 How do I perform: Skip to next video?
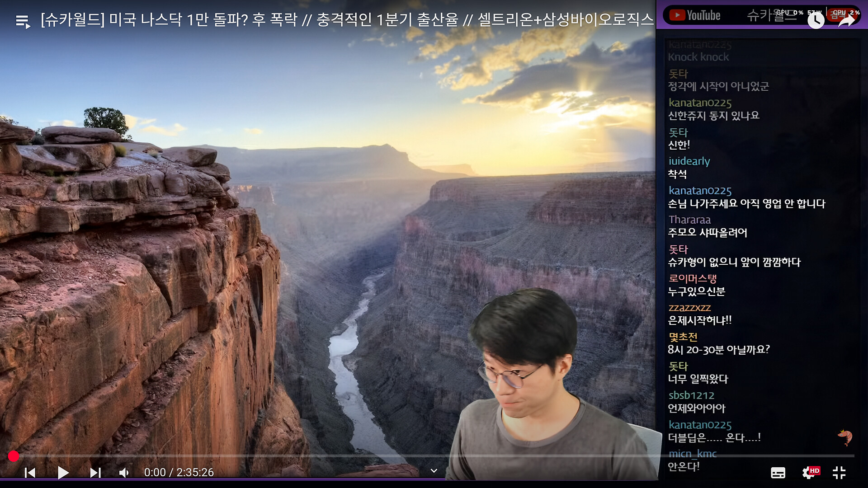(95, 473)
